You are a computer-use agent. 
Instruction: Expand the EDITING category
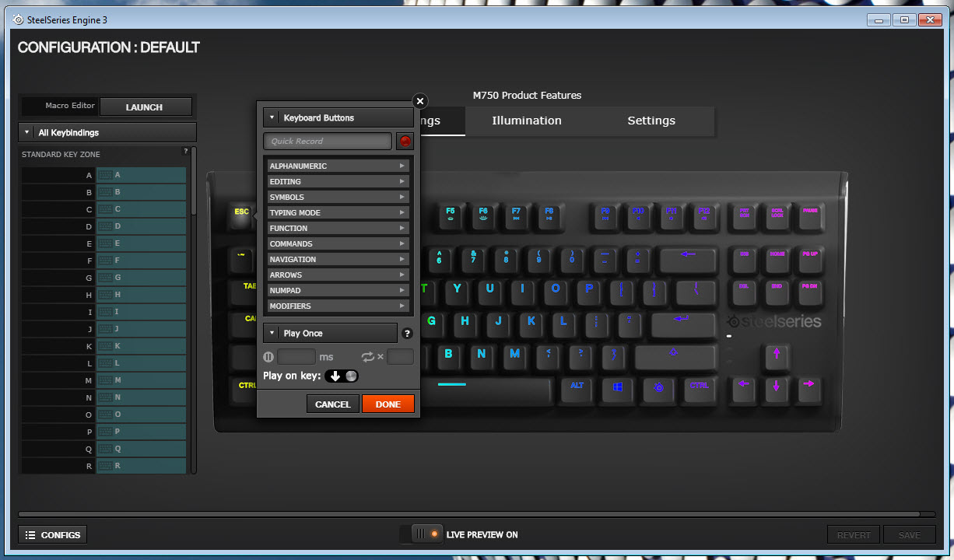(x=338, y=182)
